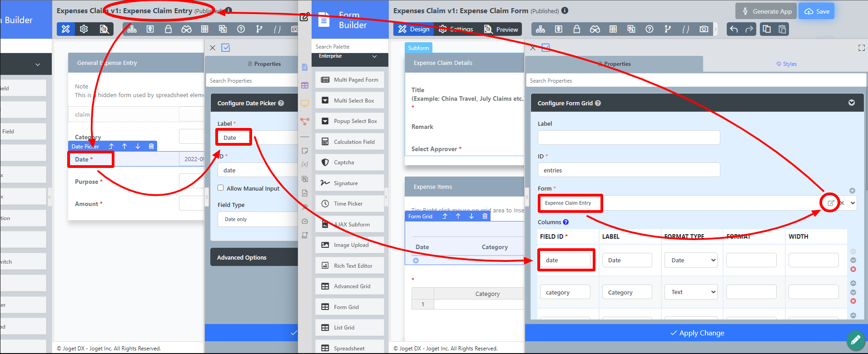
Task: Close the Date Picker properties panel
Action: pyautogui.click(x=212, y=48)
